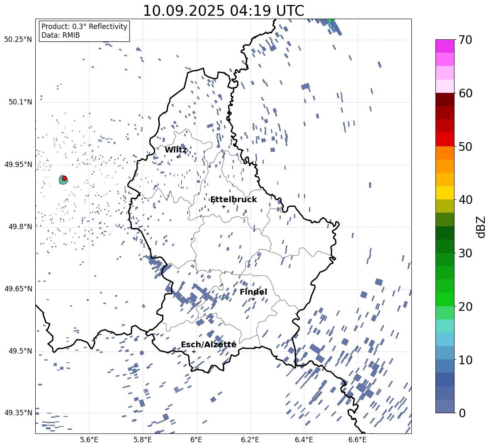
Task: Click the Wiltz city label
Action: (x=176, y=150)
